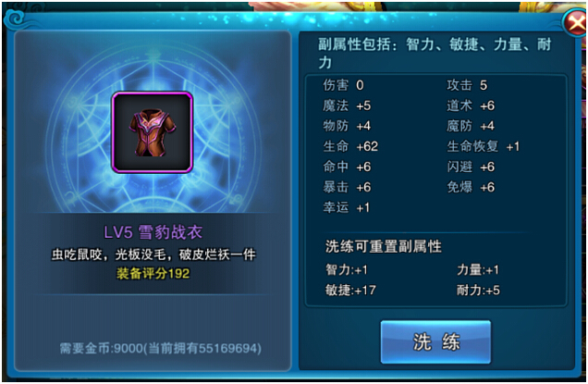
Task: Click the LV5 雪豹战衣 item name
Action: [153, 232]
